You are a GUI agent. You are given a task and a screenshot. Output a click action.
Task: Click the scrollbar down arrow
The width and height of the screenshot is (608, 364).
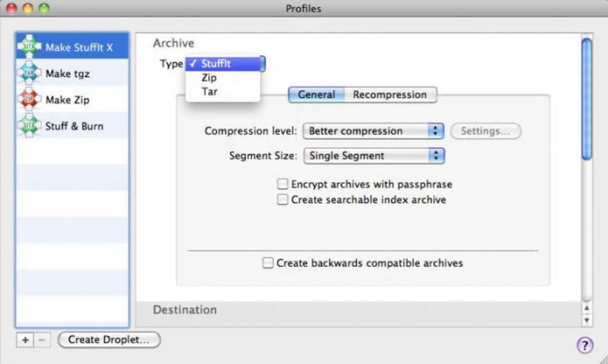pyautogui.click(x=587, y=320)
